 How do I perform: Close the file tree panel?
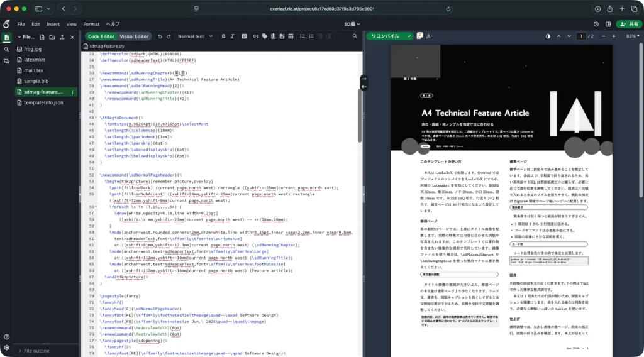72,37
